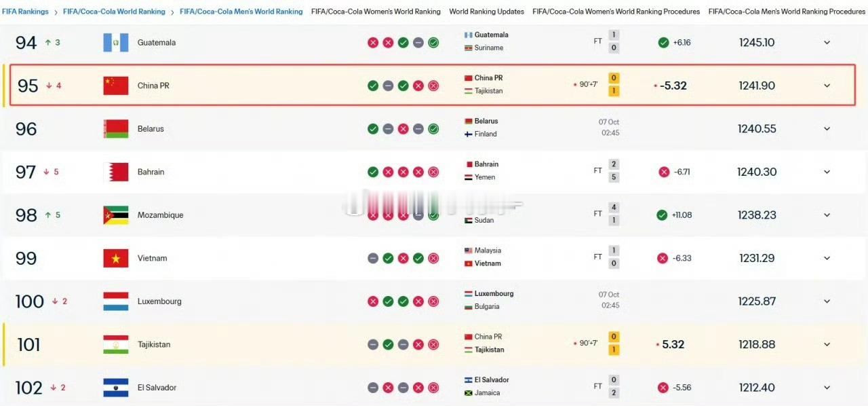The height and width of the screenshot is (406, 868).
Task: Click the China PR flag in row 95
Action: (115, 86)
